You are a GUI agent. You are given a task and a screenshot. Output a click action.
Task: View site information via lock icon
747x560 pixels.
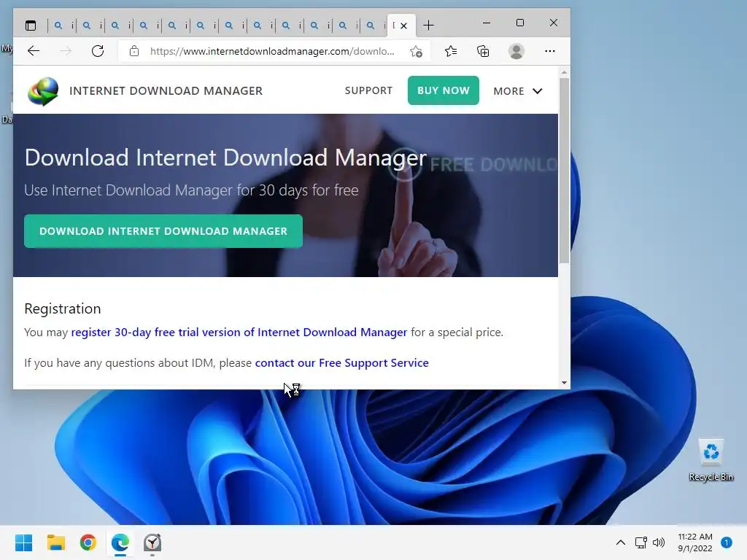click(134, 51)
